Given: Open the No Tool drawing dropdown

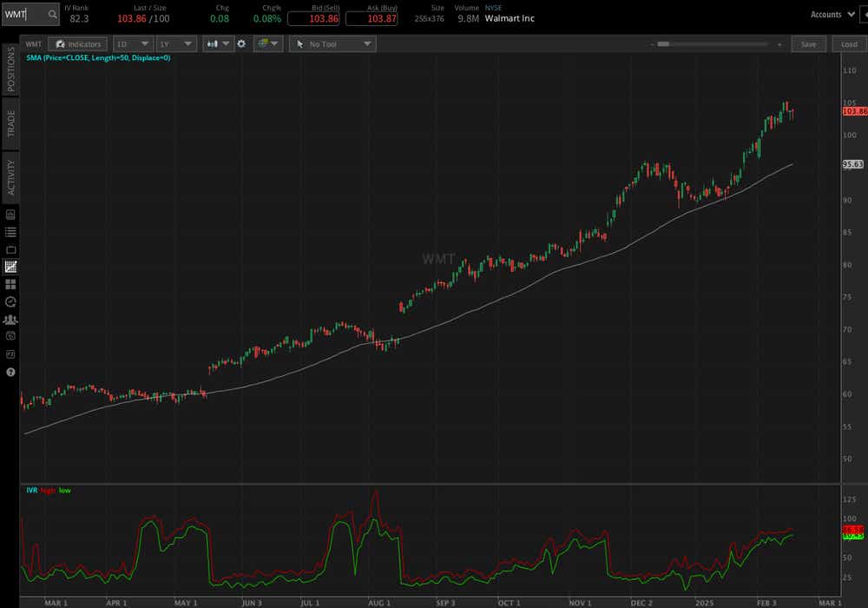Looking at the screenshot, I should click(x=332, y=43).
